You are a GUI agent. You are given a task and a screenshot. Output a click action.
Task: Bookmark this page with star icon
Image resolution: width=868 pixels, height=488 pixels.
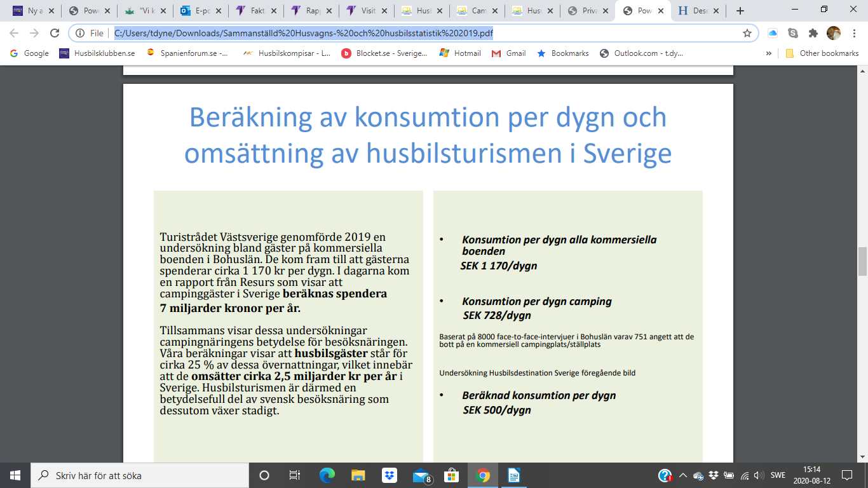coord(747,33)
